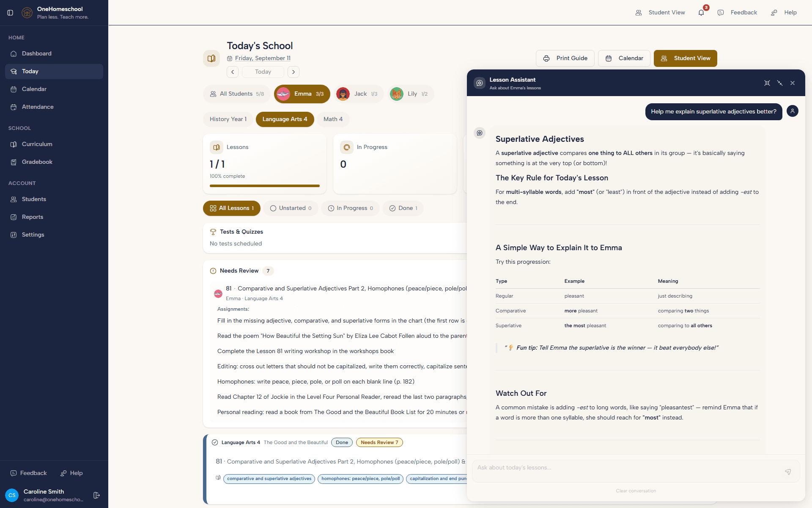Click the gold Student View button

pos(686,58)
